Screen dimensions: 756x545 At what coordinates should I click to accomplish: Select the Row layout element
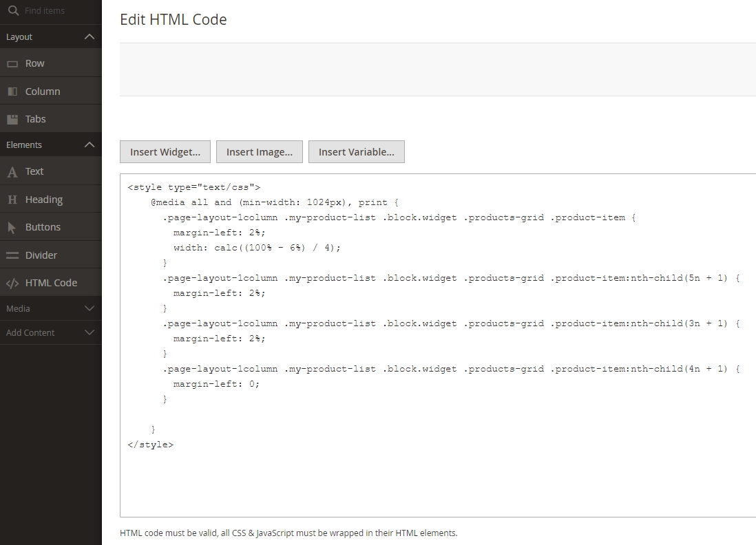[x=34, y=63]
